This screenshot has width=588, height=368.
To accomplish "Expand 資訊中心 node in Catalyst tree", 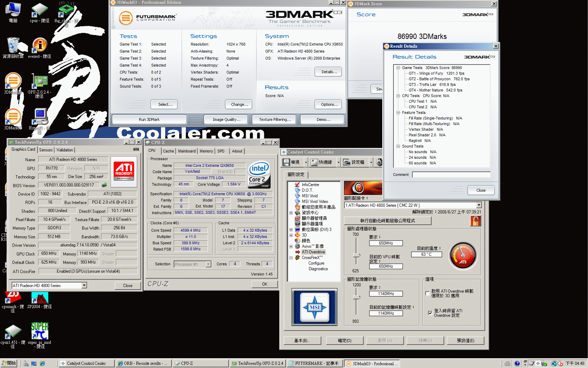I will click(291, 213).
